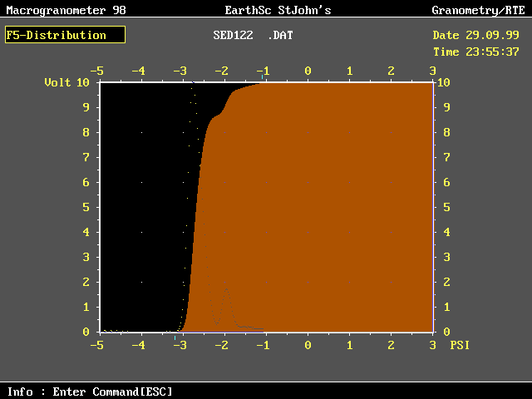
Task: Click the Volt 10 axis label
Action: pos(66,82)
